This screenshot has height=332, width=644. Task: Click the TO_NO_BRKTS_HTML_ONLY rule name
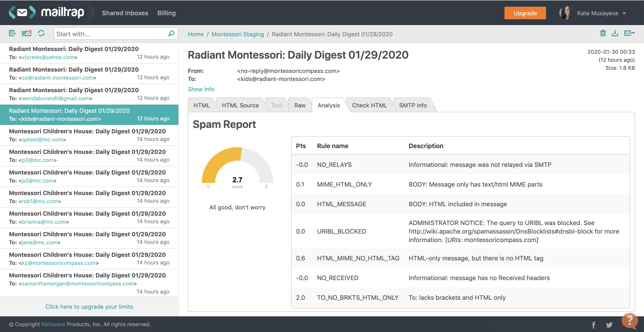click(358, 298)
